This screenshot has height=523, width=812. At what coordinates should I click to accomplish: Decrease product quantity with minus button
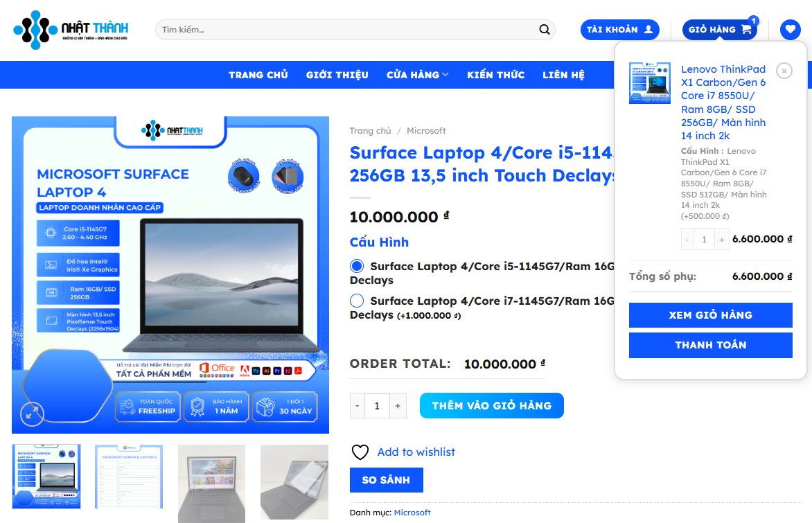[358, 406]
